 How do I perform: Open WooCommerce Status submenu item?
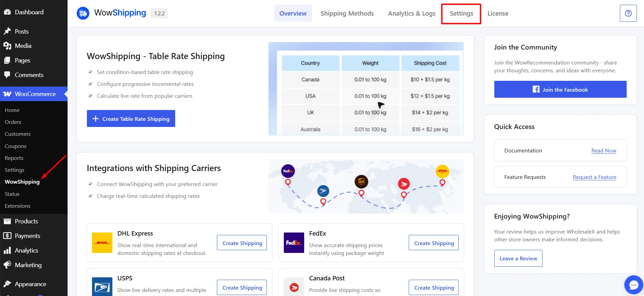click(12, 194)
